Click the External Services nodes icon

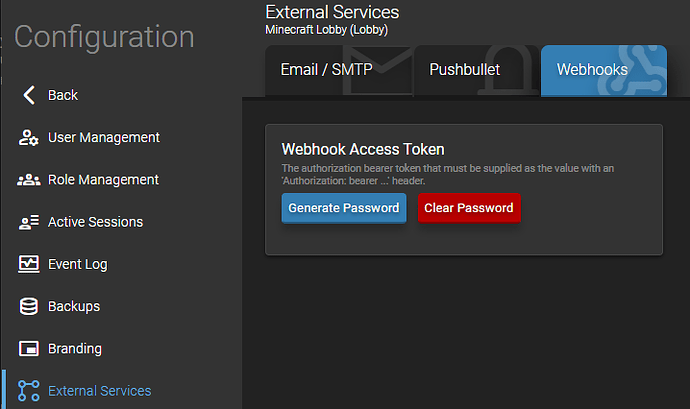pyautogui.click(x=29, y=391)
